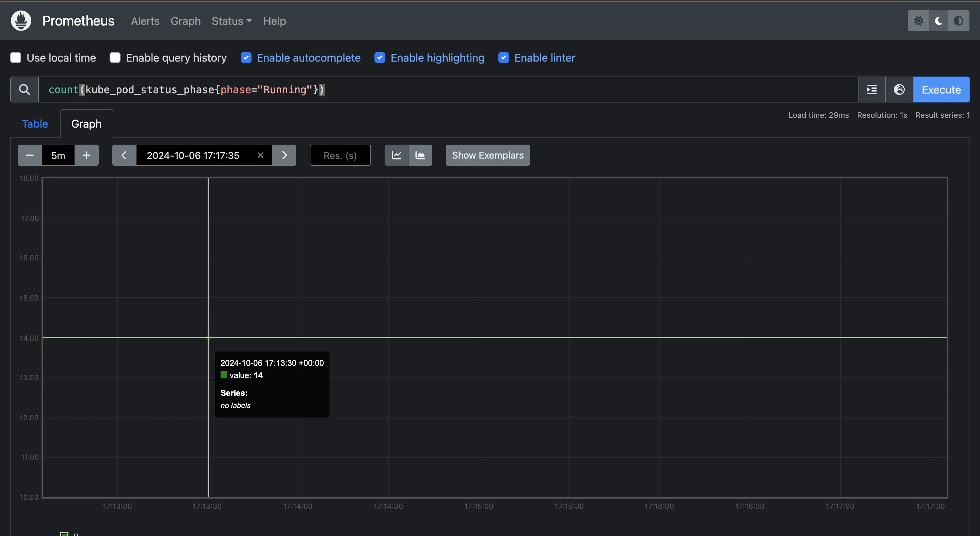Open the Prometheus home link
Screen dimensions: 980x536
[x=78, y=21]
